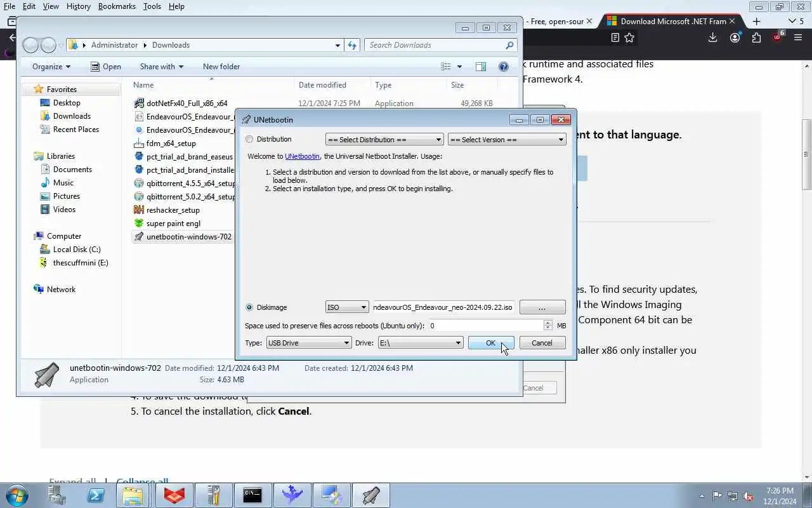The width and height of the screenshot is (812, 508).
Task: Select unetbootin-windows-702 file
Action: click(183, 237)
